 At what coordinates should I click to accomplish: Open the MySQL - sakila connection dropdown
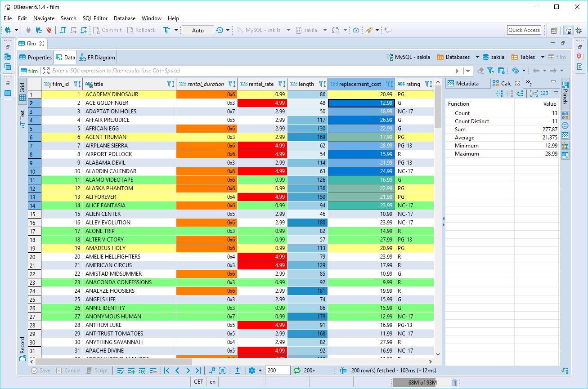pos(288,30)
